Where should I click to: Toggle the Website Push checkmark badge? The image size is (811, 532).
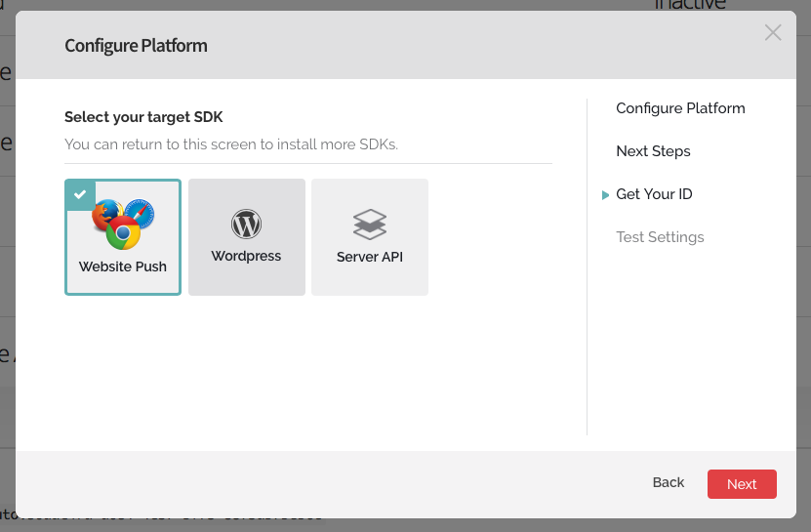[80, 194]
